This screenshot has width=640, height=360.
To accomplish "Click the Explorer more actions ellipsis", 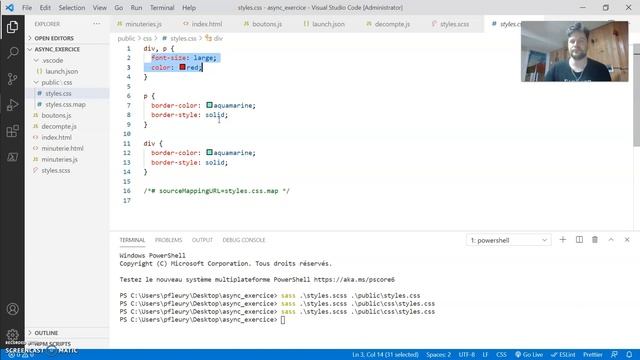I will 97,24.
